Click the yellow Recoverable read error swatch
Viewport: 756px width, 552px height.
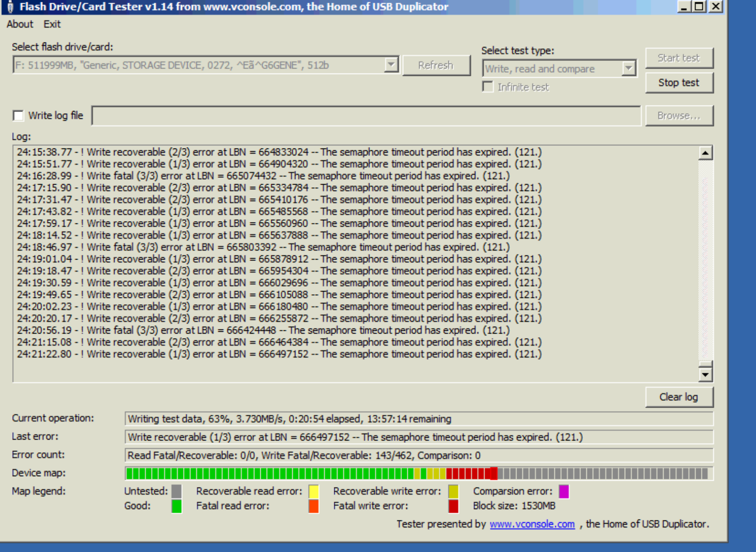pos(314,491)
